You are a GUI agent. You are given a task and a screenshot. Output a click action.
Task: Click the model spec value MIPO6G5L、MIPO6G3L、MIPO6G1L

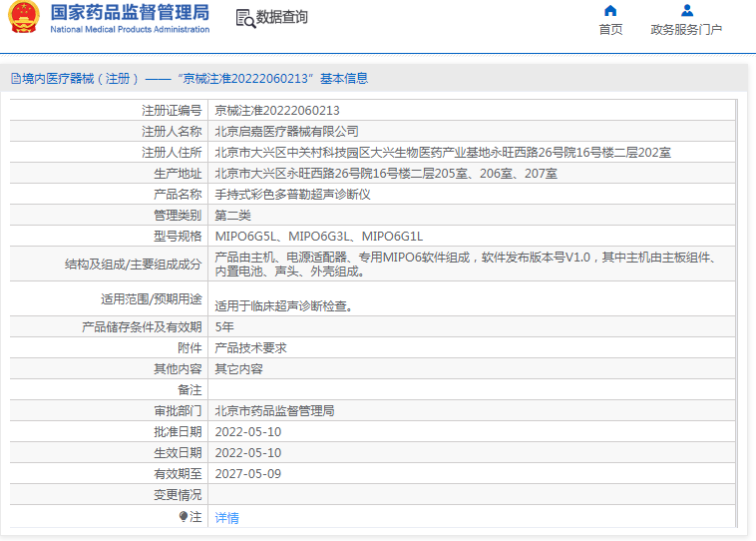319,237
